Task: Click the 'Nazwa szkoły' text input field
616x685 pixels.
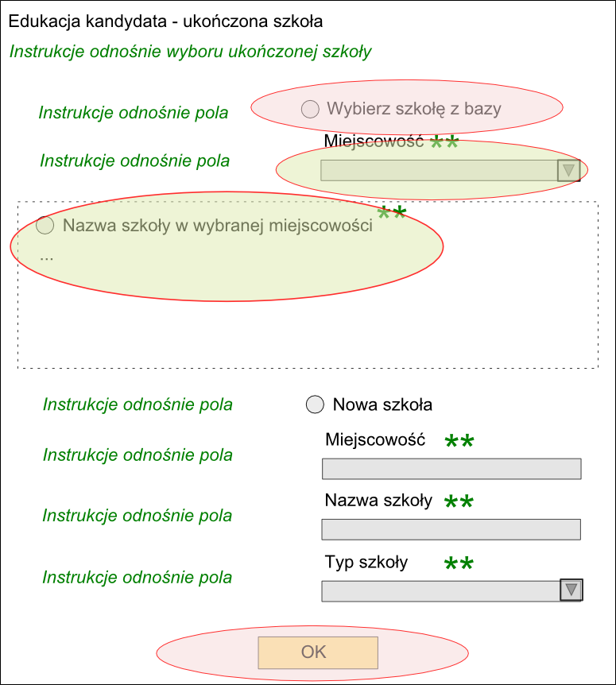Action: [x=451, y=529]
